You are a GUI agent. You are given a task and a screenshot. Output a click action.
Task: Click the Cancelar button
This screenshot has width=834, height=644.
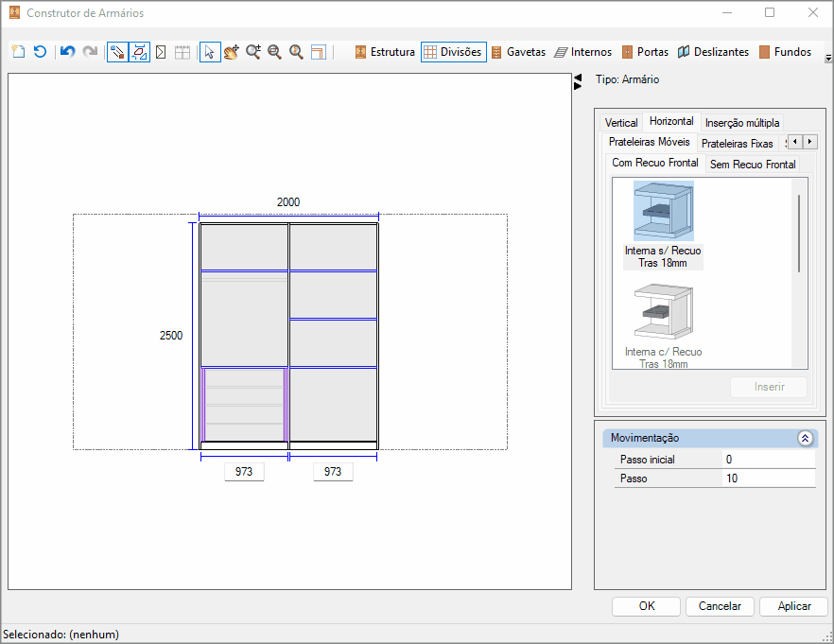coord(720,606)
